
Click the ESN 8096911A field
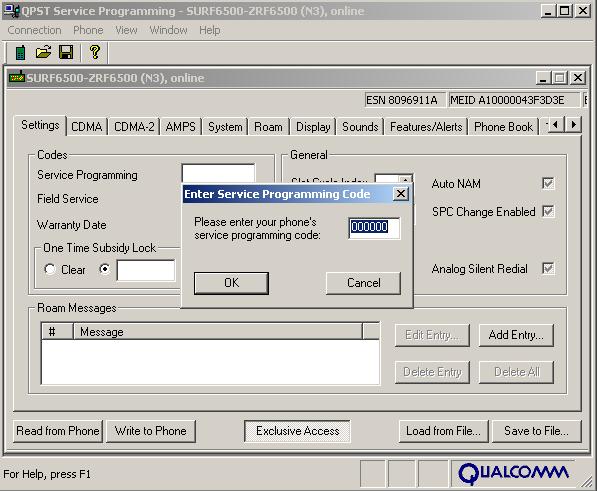click(x=405, y=100)
